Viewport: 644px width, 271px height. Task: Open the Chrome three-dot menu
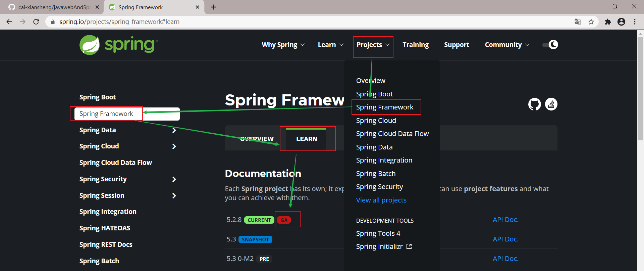(635, 22)
